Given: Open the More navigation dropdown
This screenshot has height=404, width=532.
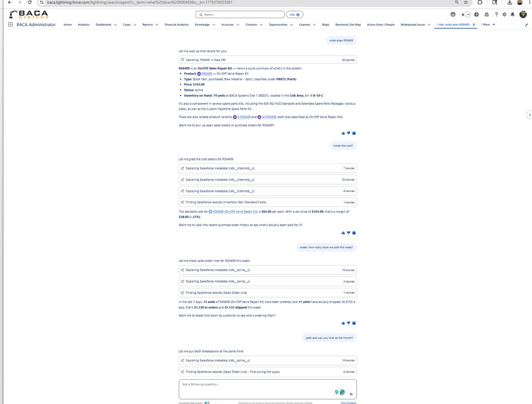Looking at the screenshot, I should coord(488,25).
